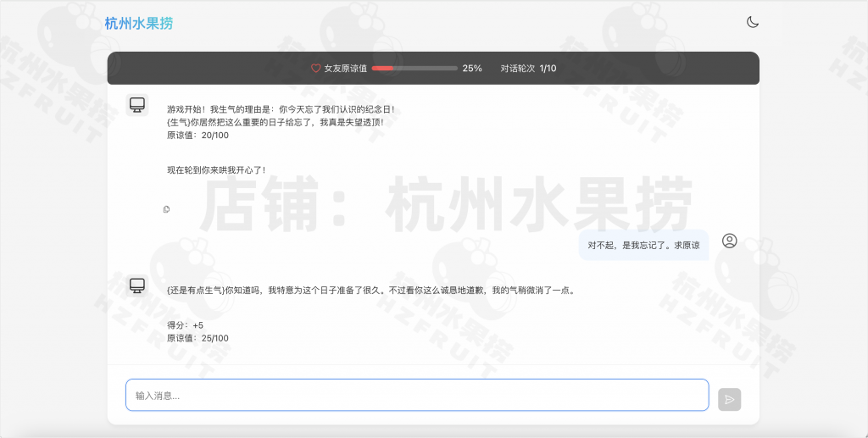Click the 25% forgiveness percentage label
This screenshot has height=438, width=868.
pos(472,69)
